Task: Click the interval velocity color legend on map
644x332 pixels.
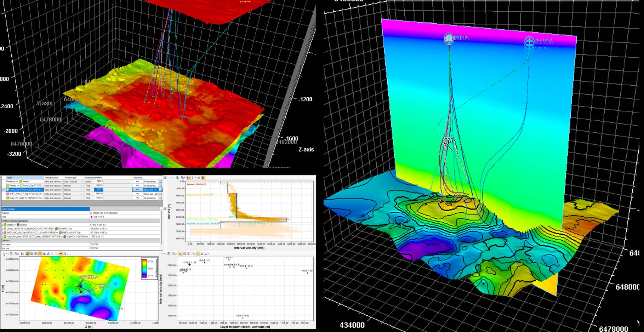Action: [149, 269]
